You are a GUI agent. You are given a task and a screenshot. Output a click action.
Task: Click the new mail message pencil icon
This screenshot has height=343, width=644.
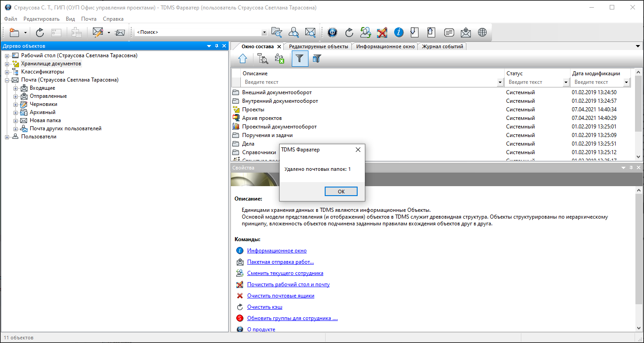point(97,32)
